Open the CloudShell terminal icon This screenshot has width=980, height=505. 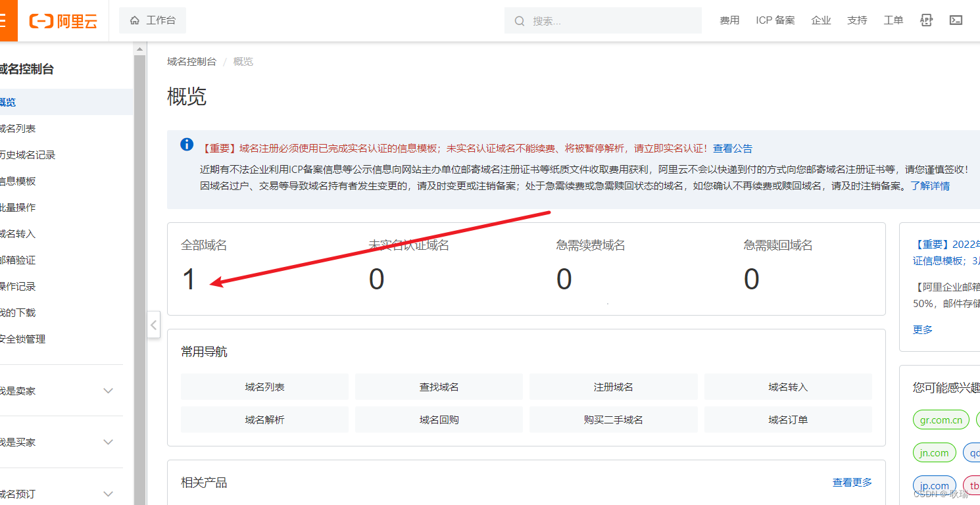956,20
